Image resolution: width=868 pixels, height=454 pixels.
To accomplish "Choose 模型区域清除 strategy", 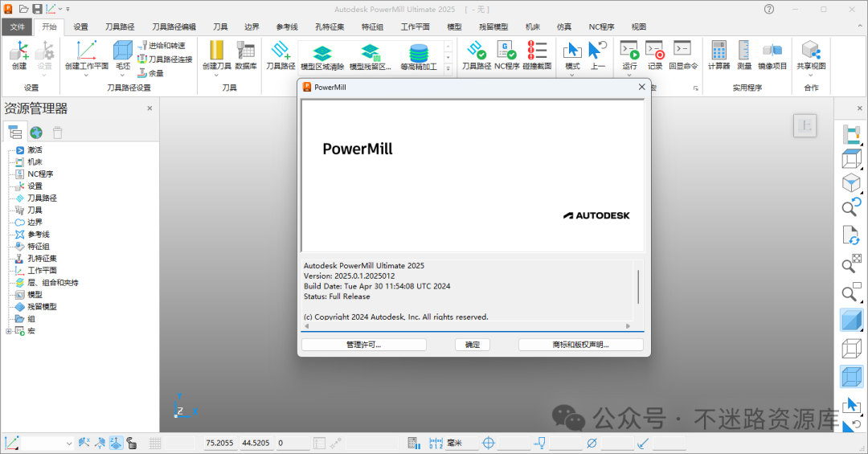I will [322, 58].
